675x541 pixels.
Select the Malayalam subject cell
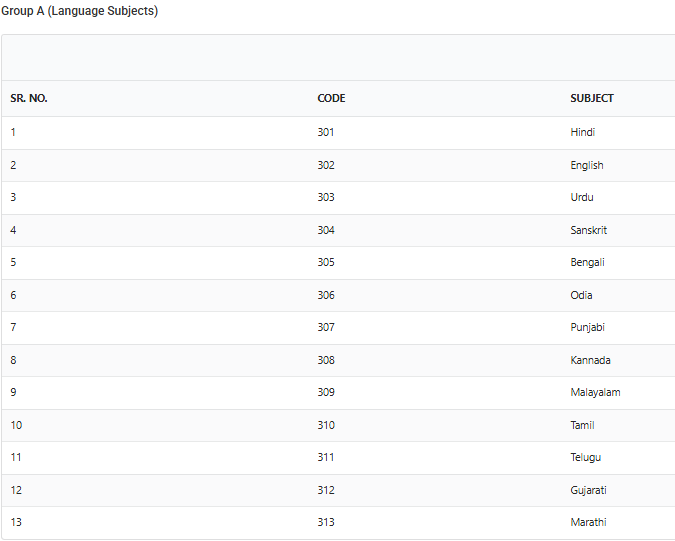click(x=595, y=393)
